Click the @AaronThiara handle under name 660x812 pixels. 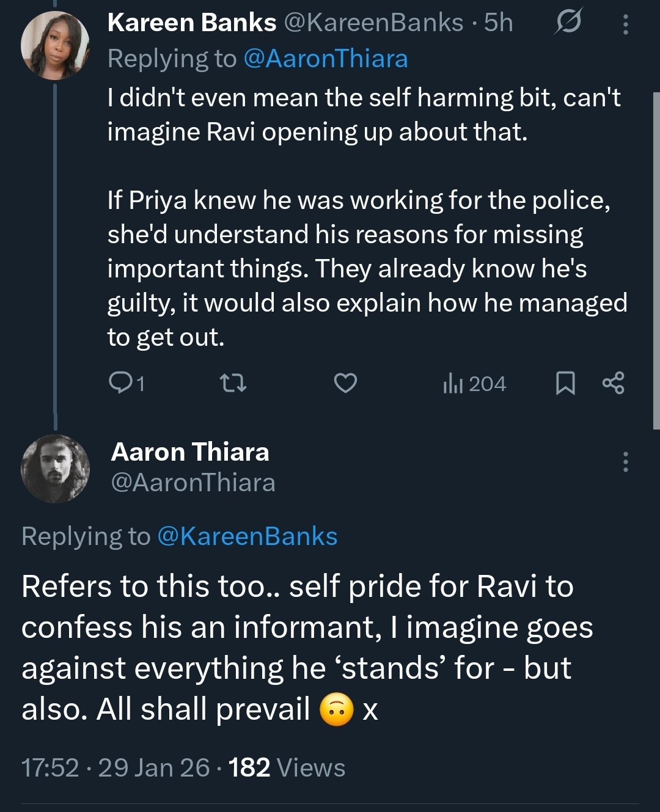click(193, 483)
